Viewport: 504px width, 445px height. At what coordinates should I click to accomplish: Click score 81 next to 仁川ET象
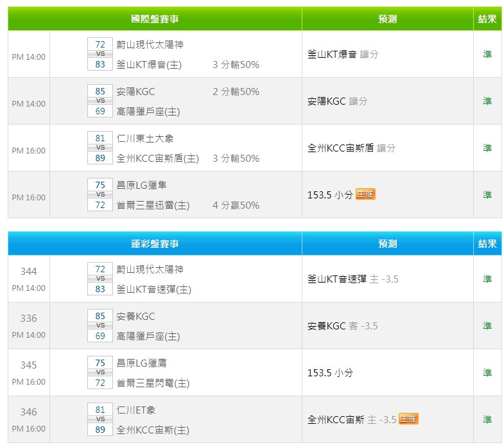[100, 410]
